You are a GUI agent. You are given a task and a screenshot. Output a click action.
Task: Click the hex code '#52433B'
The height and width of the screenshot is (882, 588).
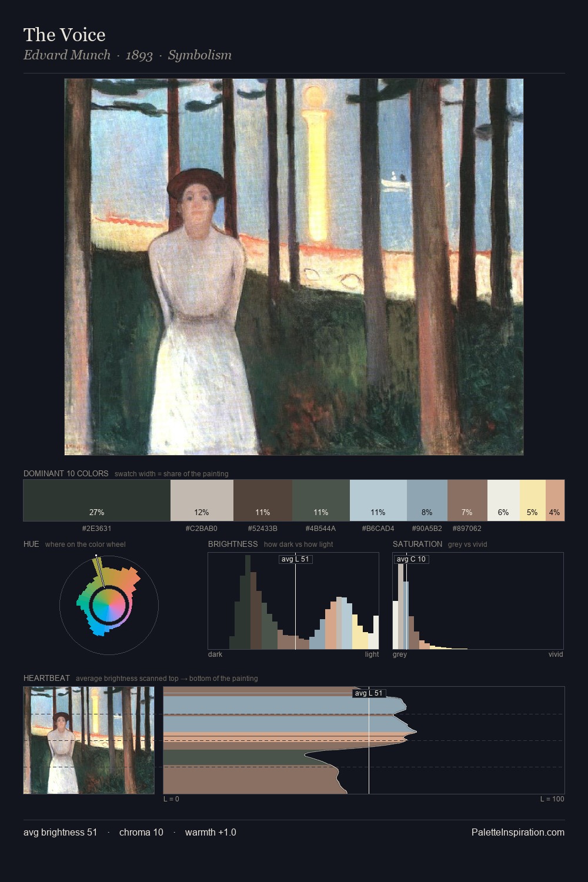pyautogui.click(x=263, y=529)
